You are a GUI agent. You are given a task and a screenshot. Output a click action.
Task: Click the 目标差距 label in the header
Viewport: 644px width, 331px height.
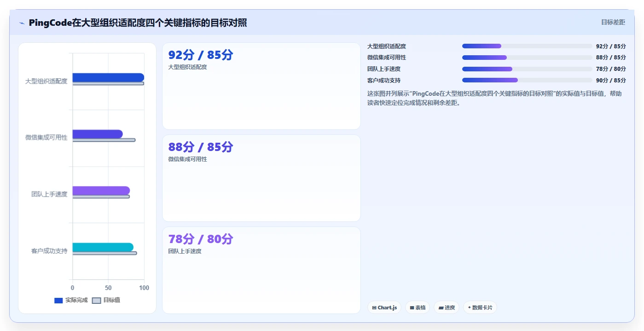click(x=613, y=22)
